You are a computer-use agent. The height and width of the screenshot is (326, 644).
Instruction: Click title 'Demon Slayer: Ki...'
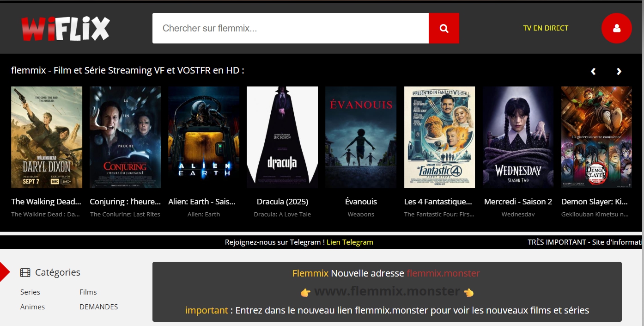click(595, 202)
